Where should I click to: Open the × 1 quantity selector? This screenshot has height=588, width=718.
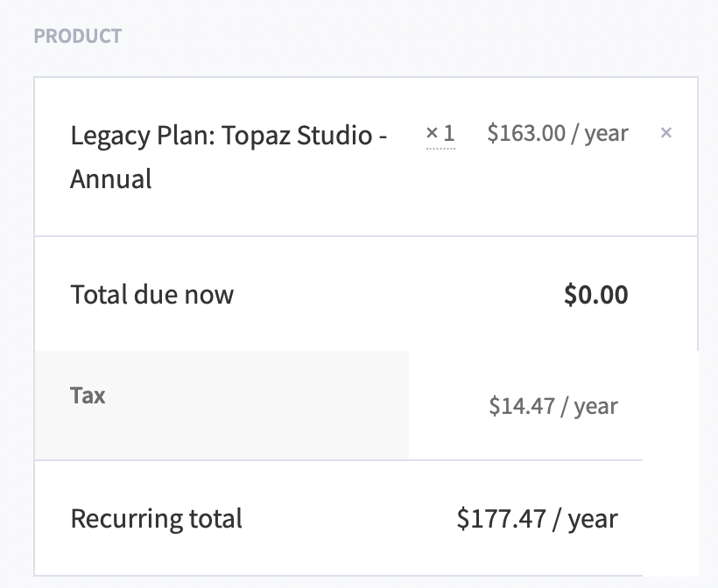point(440,134)
